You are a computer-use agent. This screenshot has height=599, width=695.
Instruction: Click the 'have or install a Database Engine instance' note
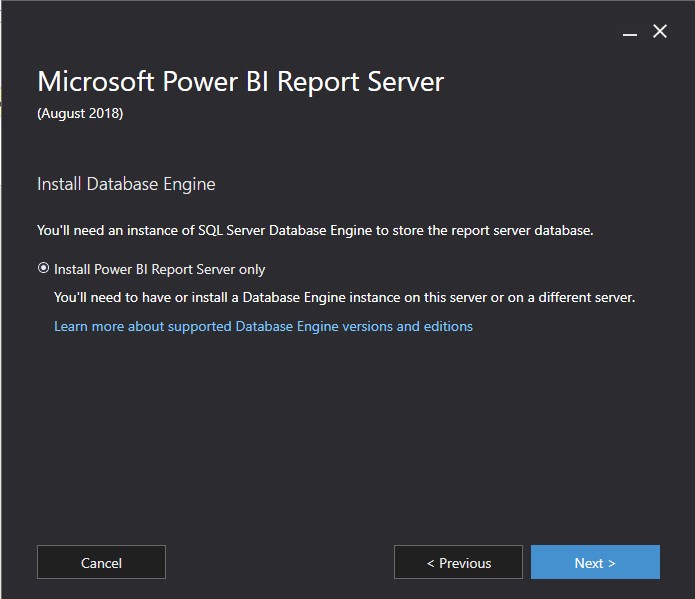click(344, 297)
